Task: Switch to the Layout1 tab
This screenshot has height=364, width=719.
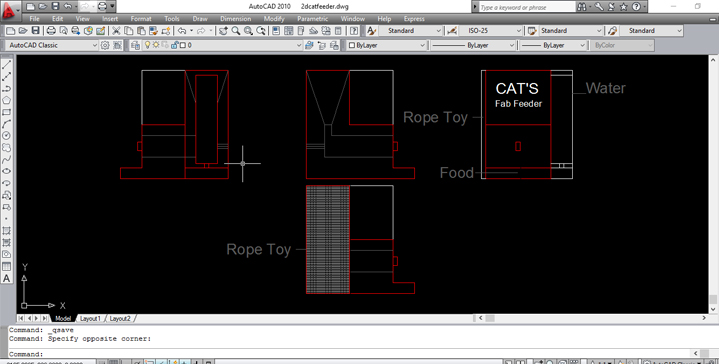Action: [x=90, y=319]
